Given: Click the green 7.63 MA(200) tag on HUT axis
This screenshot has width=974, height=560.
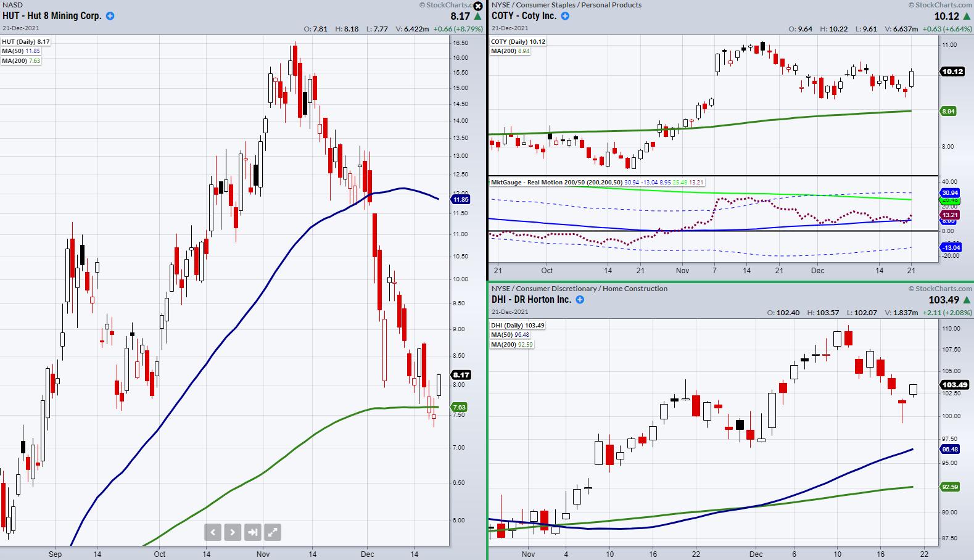Looking at the screenshot, I should coord(460,407).
